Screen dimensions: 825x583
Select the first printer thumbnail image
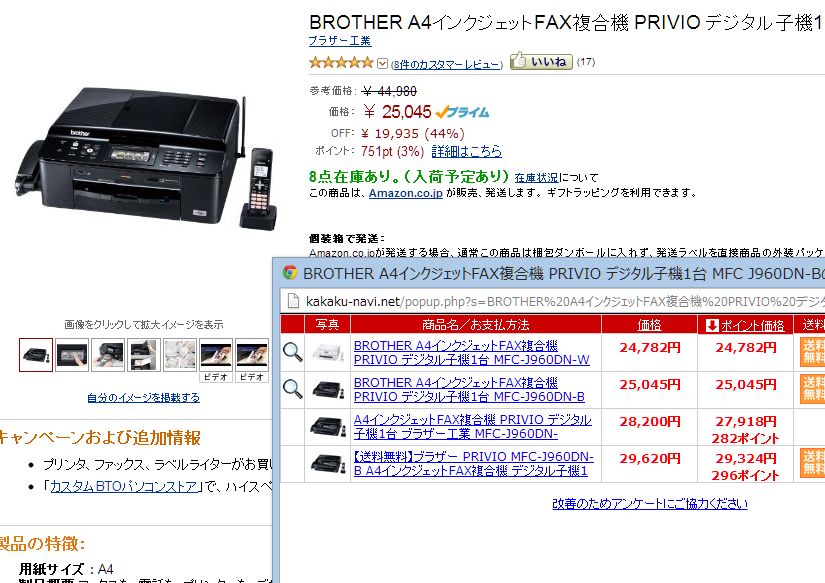coord(36,355)
